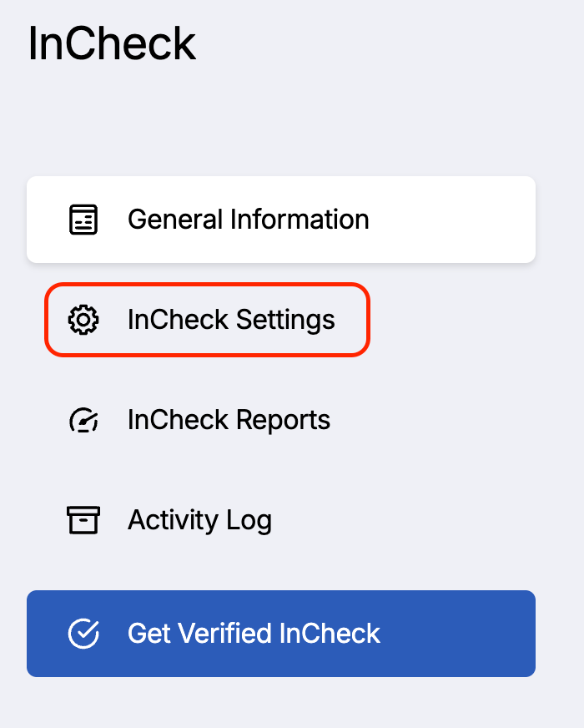The width and height of the screenshot is (584, 728).
Task: Go to InCheck Reports
Action: point(199,420)
